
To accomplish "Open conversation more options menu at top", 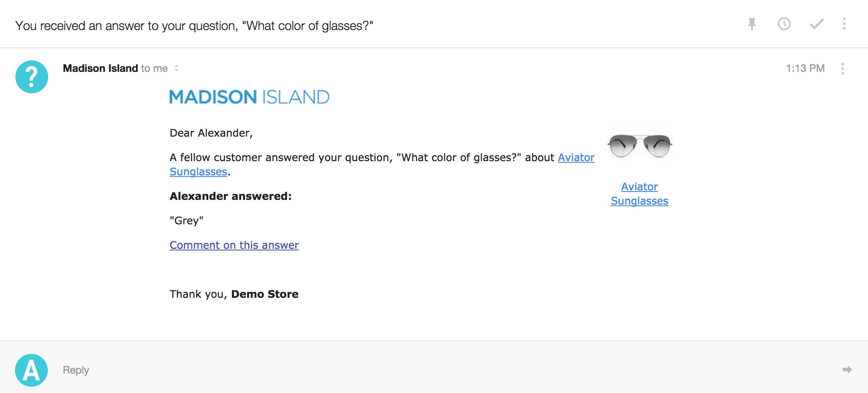I will [x=844, y=24].
